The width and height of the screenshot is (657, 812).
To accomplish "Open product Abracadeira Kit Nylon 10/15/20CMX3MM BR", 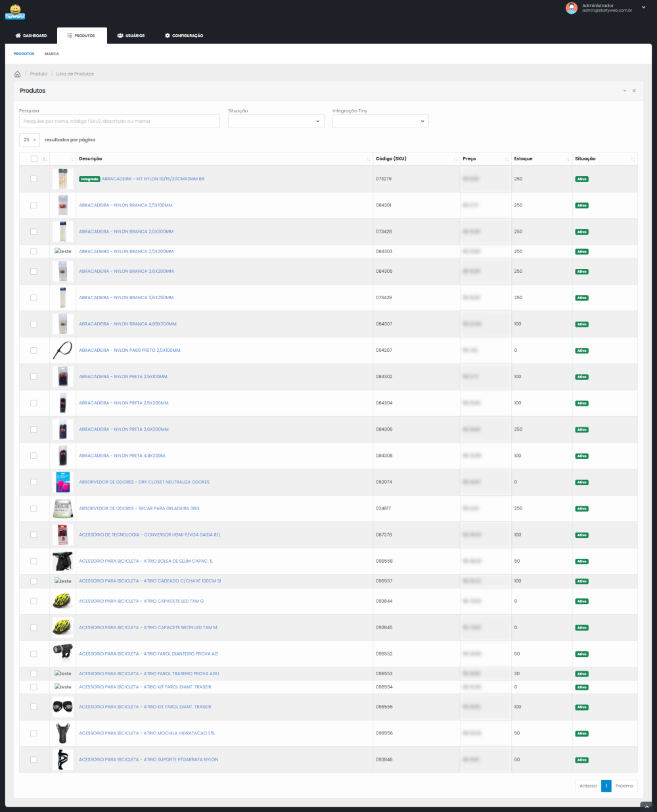I will (153, 179).
